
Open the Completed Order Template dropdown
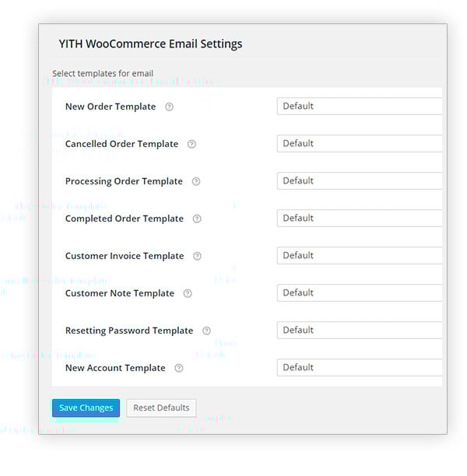(359, 219)
